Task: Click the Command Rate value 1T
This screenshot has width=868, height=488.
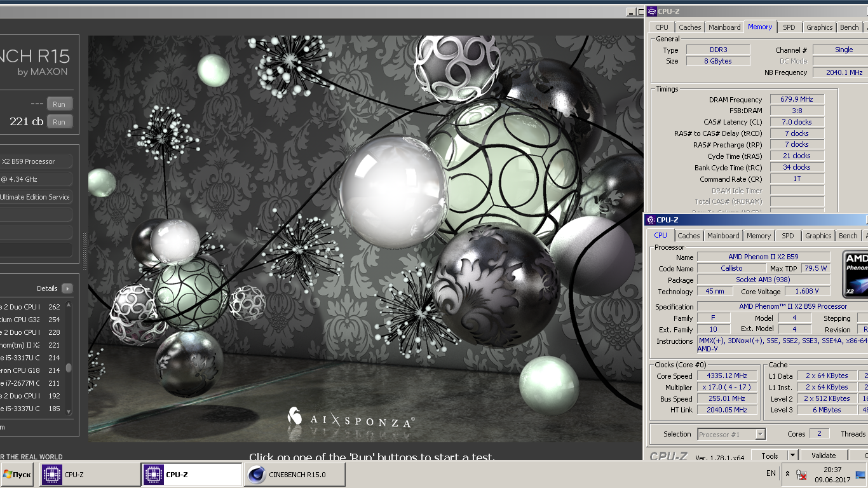Action: (797, 179)
